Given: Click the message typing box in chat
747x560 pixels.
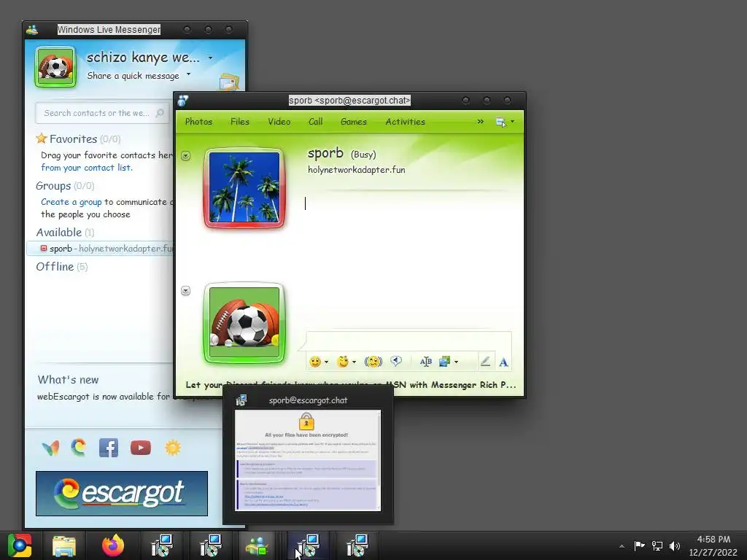Looking at the screenshot, I should tap(409, 341).
